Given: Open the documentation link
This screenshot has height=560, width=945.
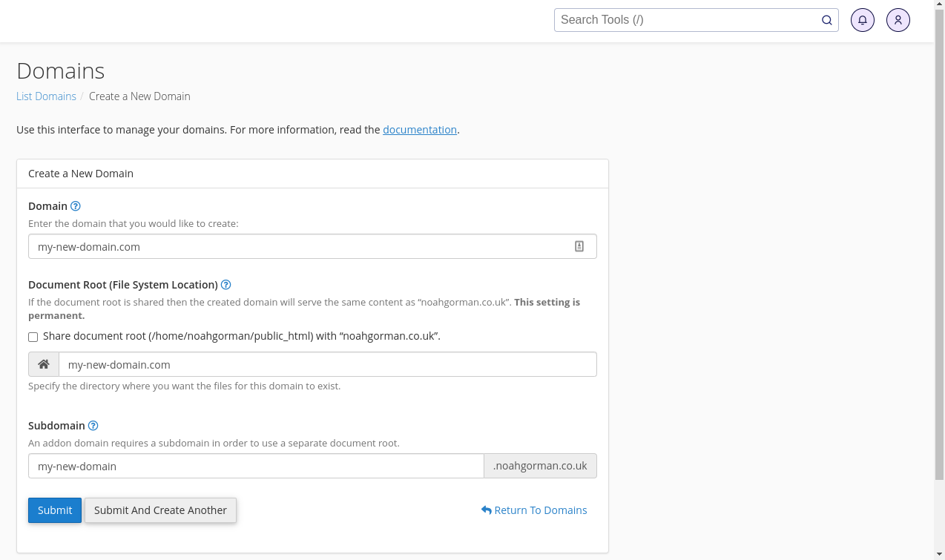Looking at the screenshot, I should click(419, 130).
